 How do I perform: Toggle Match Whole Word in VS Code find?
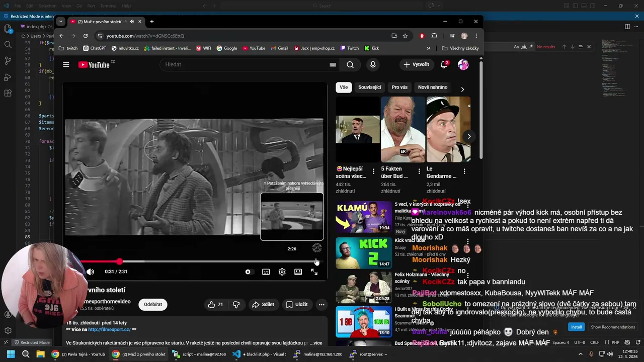pos(524,47)
